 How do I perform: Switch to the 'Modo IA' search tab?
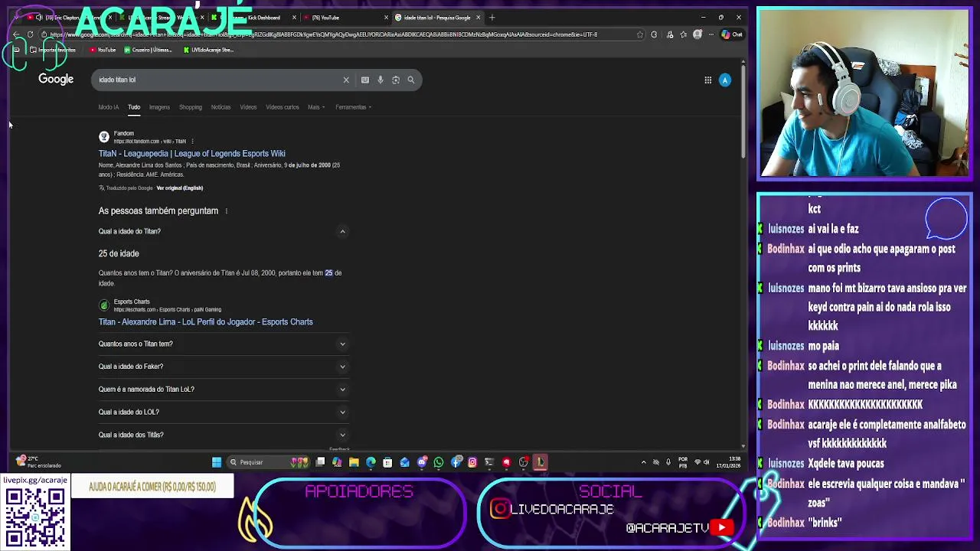[x=109, y=107]
